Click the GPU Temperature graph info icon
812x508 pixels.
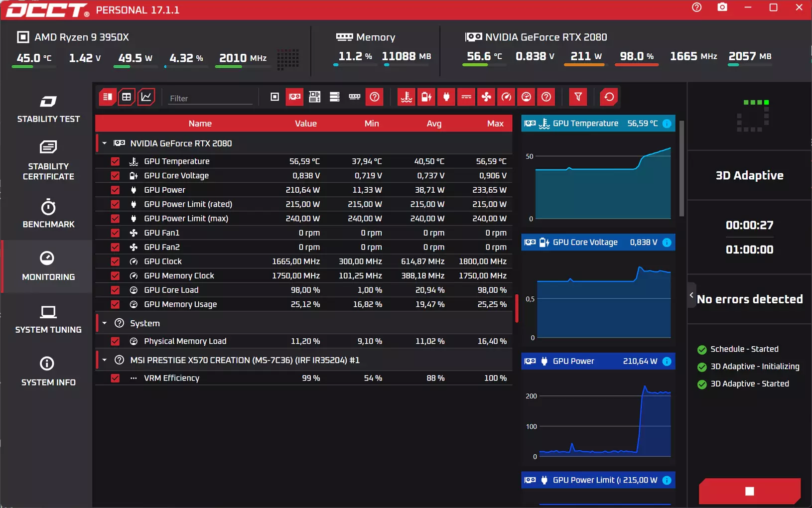click(667, 124)
